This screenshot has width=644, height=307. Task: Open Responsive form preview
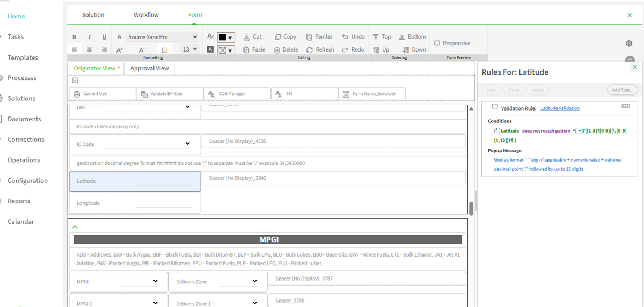[452, 43]
